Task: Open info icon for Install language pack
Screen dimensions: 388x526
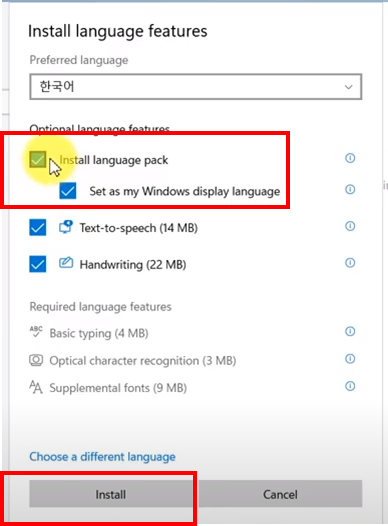Action: [x=350, y=158]
